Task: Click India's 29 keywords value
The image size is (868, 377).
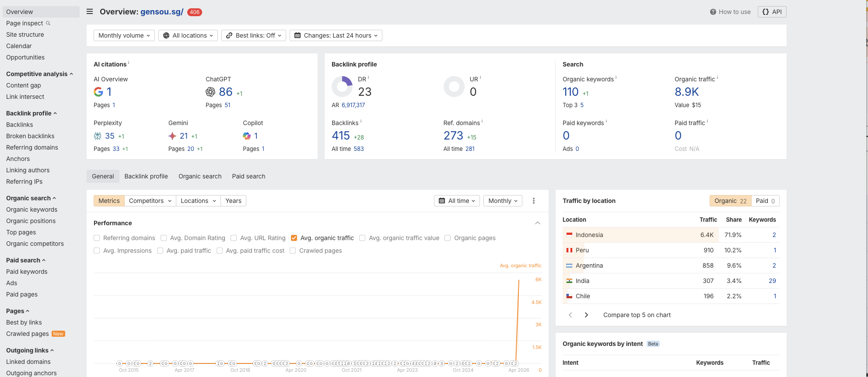Action: click(772, 281)
